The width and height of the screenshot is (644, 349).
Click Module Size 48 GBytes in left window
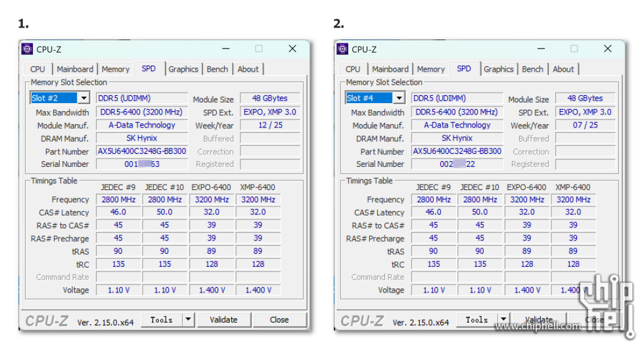point(270,98)
